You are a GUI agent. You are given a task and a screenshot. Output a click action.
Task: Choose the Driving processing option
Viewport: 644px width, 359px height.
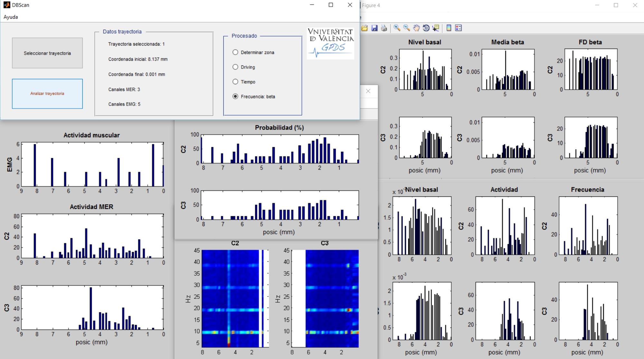[235, 67]
